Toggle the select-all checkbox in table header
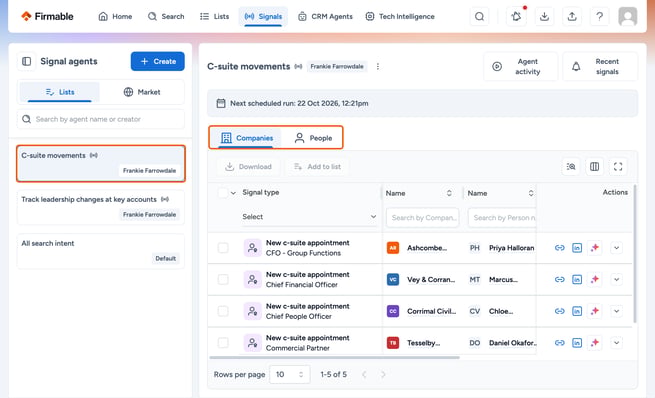The width and height of the screenshot is (655, 398). click(x=223, y=193)
